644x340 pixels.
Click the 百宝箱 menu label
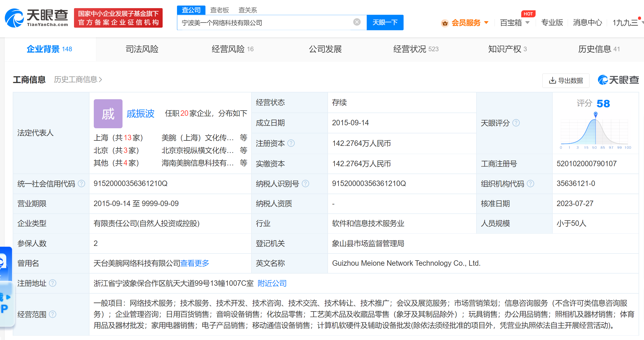click(x=511, y=23)
